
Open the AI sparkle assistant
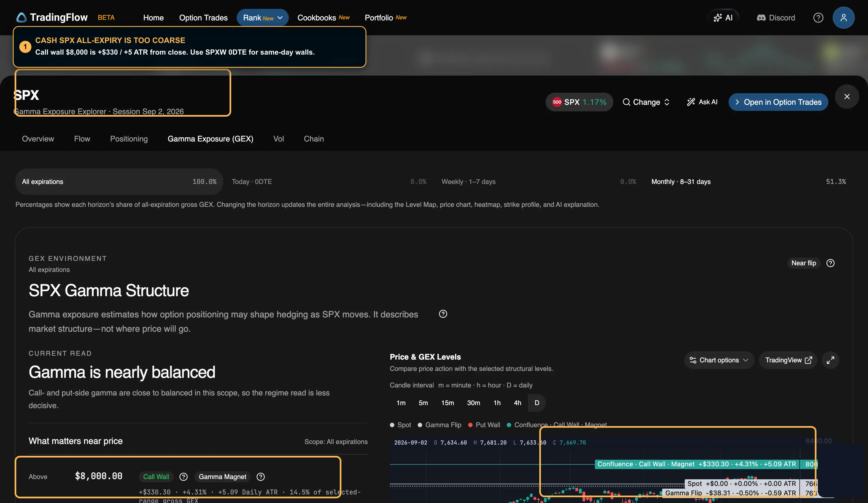pyautogui.click(x=723, y=18)
